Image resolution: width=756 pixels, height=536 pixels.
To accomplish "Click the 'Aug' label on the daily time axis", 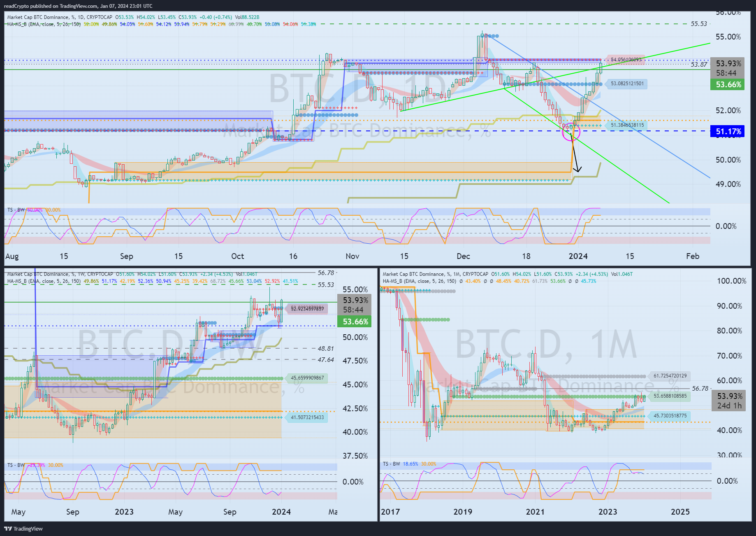I will click(x=12, y=256).
